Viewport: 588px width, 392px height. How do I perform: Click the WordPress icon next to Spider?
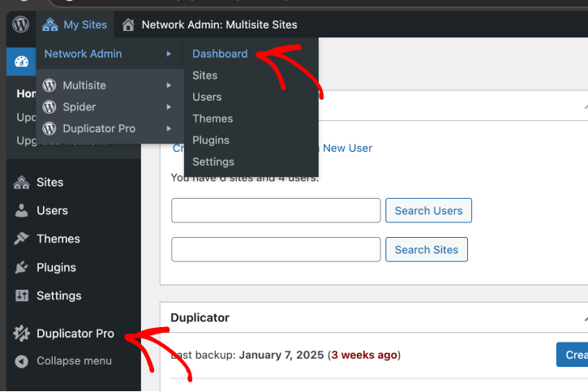(x=49, y=107)
